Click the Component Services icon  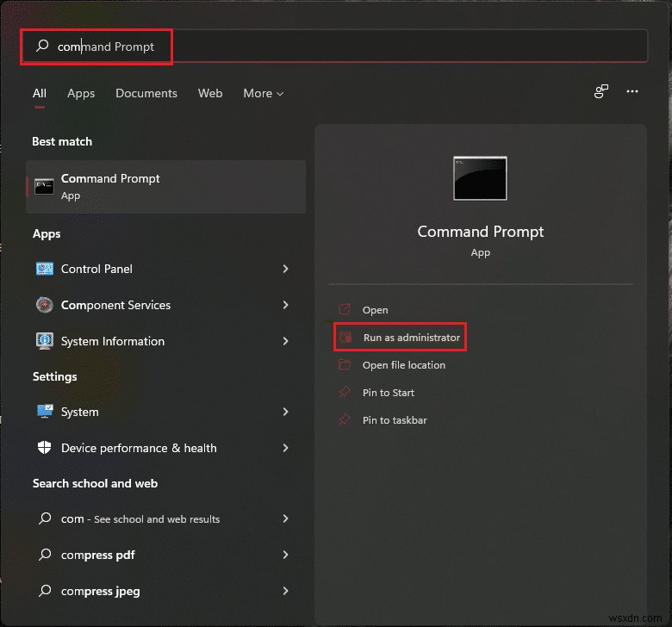click(x=45, y=305)
